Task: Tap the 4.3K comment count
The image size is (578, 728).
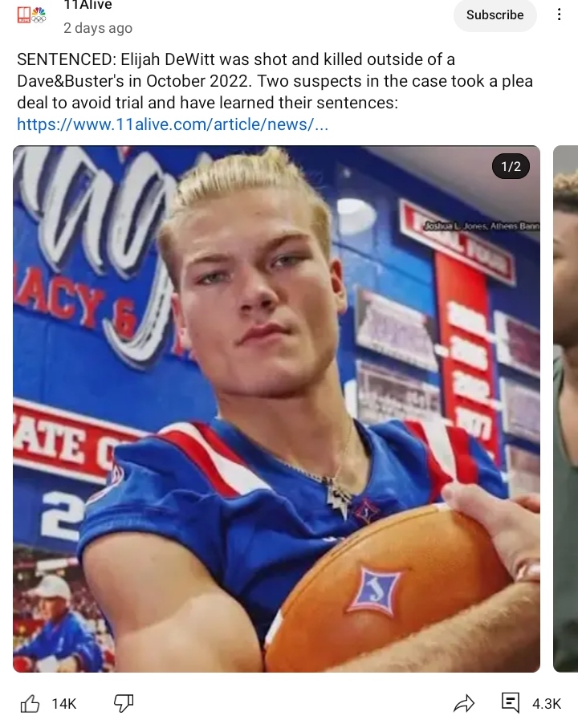Action: pos(547,704)
